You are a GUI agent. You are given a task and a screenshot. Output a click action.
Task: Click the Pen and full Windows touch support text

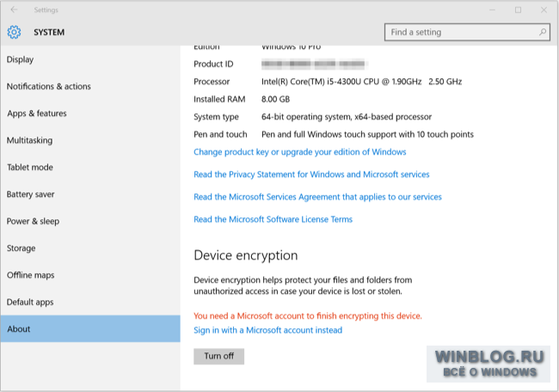click(367, 134)
